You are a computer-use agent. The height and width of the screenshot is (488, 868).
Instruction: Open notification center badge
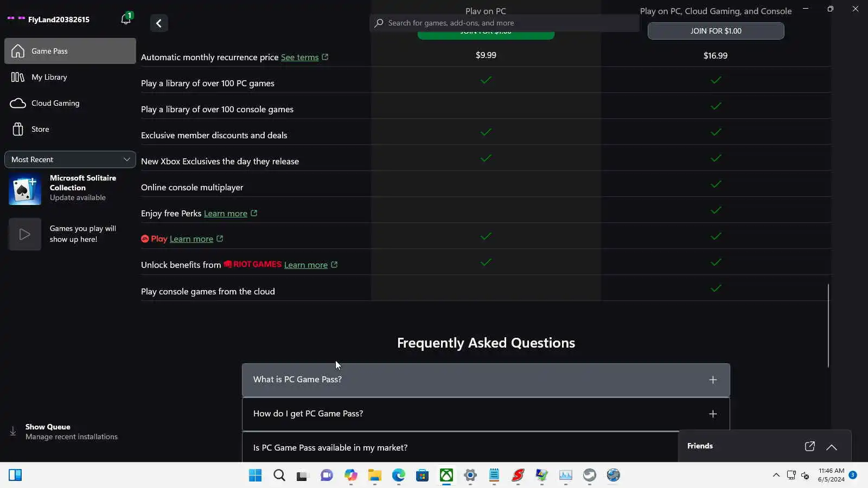(853, 475)
